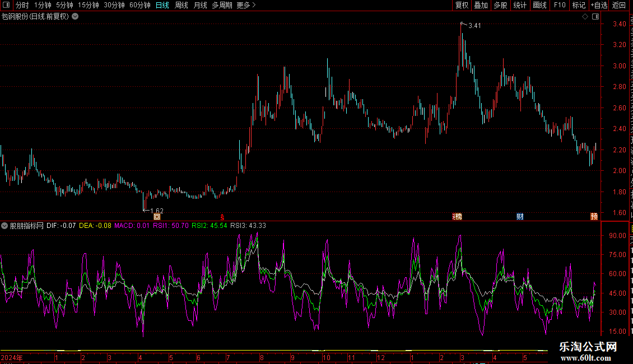Image resolution: width=633 pixels, height=364 pixels.
Task: Toggle the right panel icon near the price axis
Action: [595, 17]
